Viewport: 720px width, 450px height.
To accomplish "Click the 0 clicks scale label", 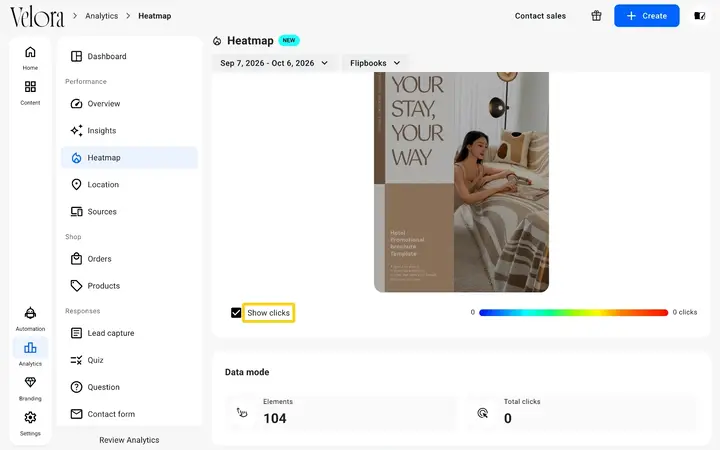I will point(685,312).
